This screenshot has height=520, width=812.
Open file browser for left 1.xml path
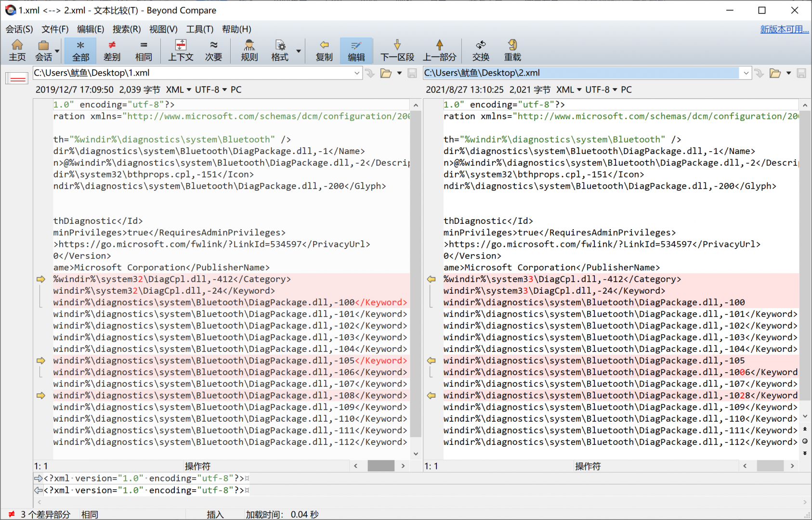[386, 73]
